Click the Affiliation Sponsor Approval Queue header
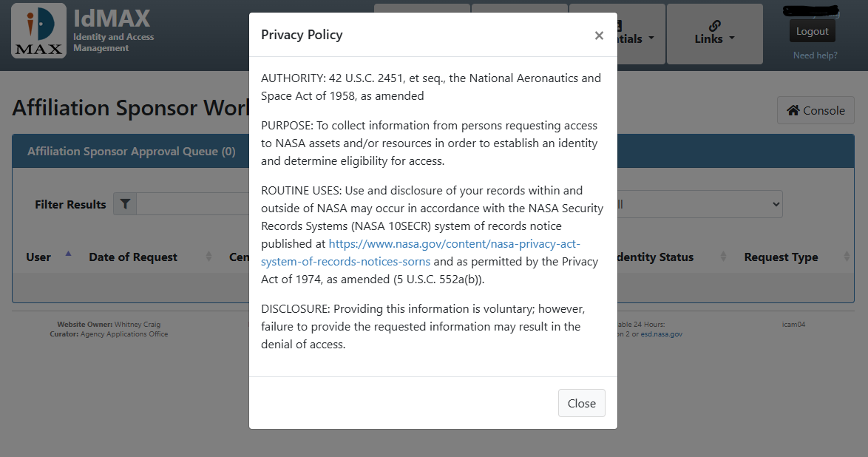This screenshot has height=457, width=868. [132, 152]
